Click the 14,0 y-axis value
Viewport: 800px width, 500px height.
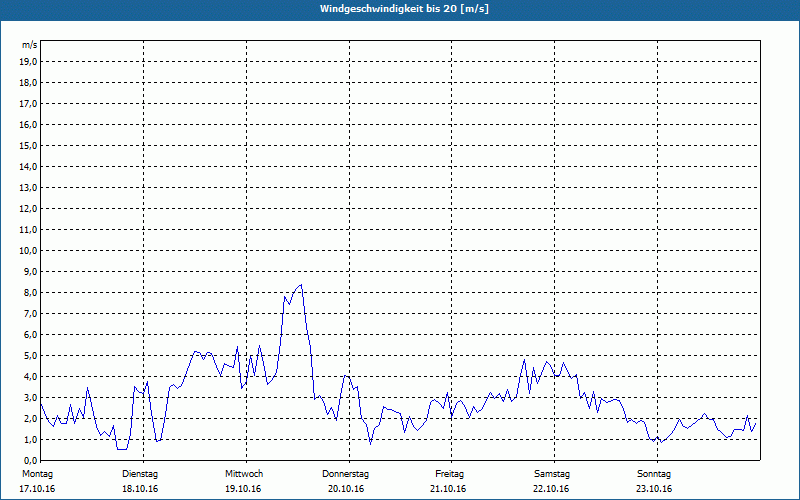point(28,166)
